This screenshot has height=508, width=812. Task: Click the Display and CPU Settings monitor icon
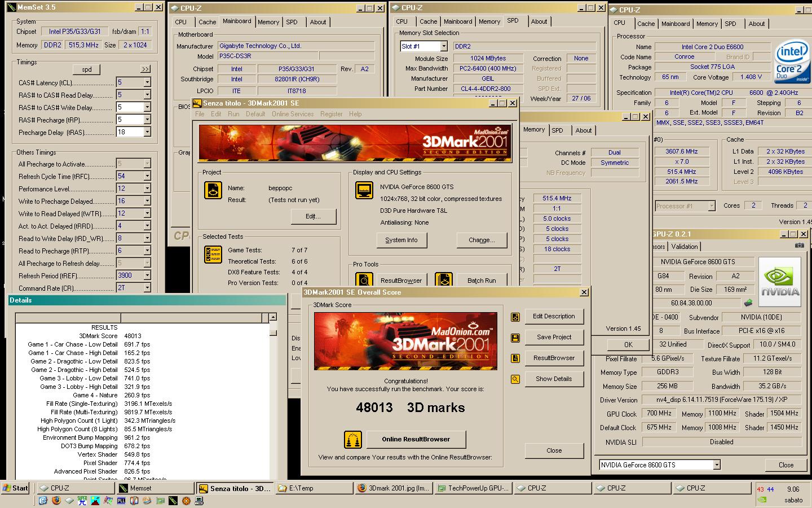point(364,190)
